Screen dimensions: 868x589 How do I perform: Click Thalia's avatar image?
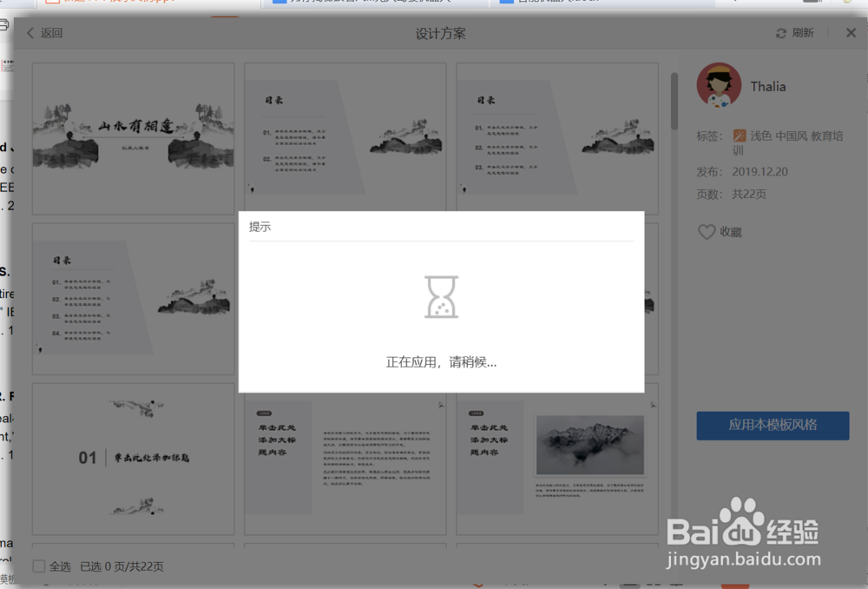720,84
